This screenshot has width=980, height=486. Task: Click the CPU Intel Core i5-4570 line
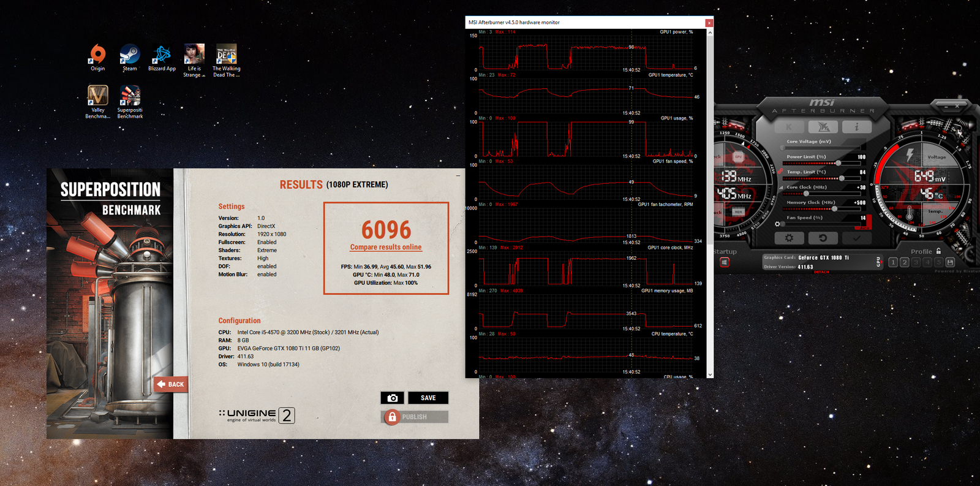[299, 332]
